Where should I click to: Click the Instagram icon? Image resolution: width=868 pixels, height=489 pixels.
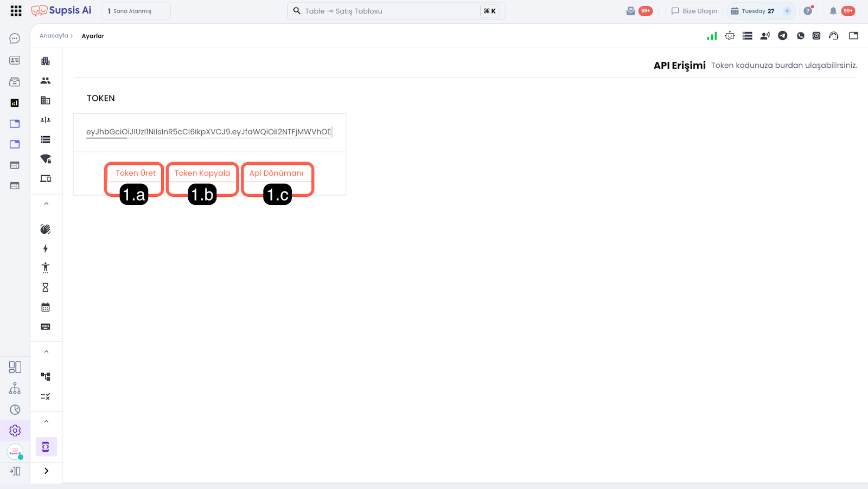pyautogui.click(x=816, y=36)
